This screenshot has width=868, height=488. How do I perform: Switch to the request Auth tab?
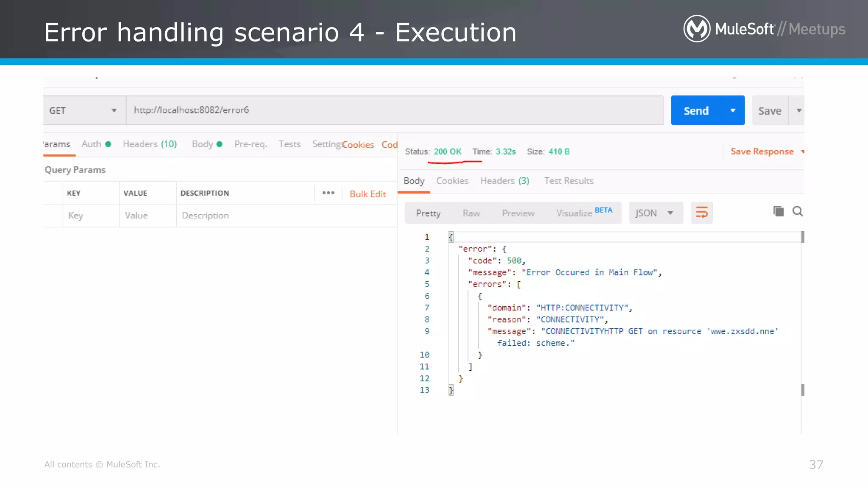coord(96,144)
